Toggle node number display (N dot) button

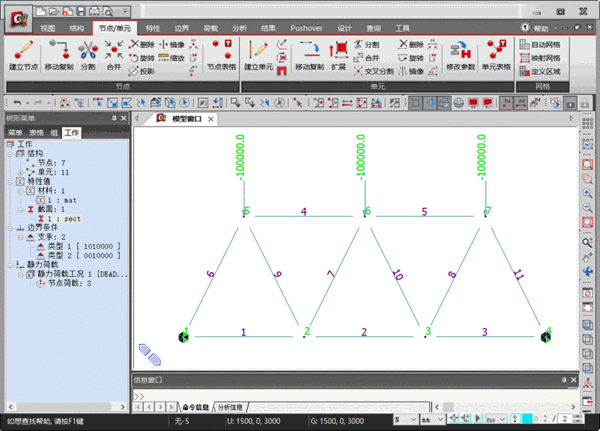coord(506,103)
